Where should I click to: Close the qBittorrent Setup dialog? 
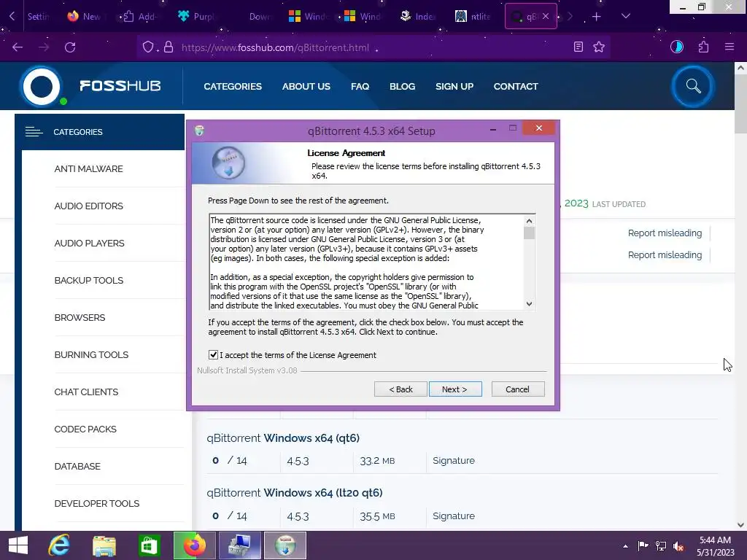point(539,128)
